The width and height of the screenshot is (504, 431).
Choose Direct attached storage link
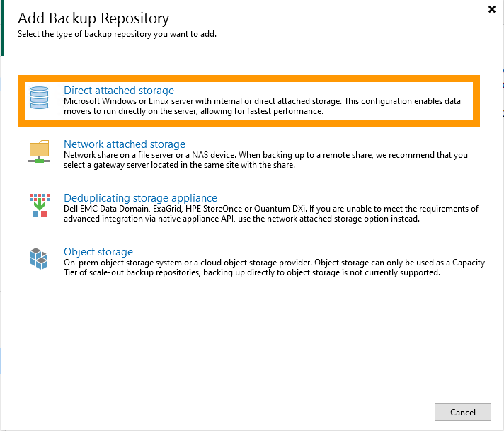[119, 91]
